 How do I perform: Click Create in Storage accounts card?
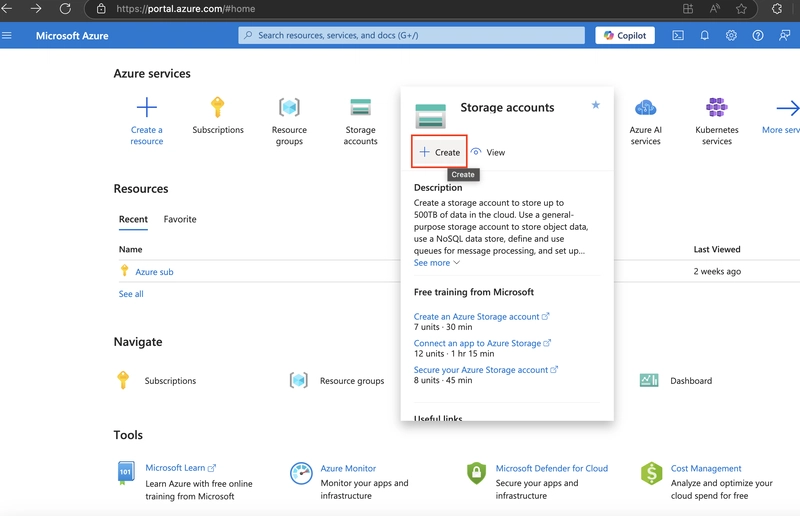439,152
